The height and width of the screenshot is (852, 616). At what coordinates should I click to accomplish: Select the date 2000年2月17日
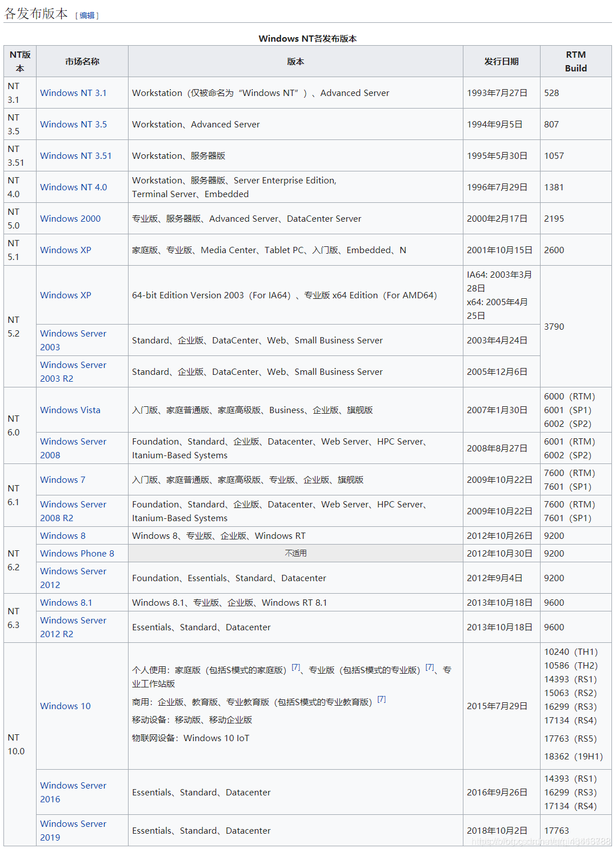point(497,219)
